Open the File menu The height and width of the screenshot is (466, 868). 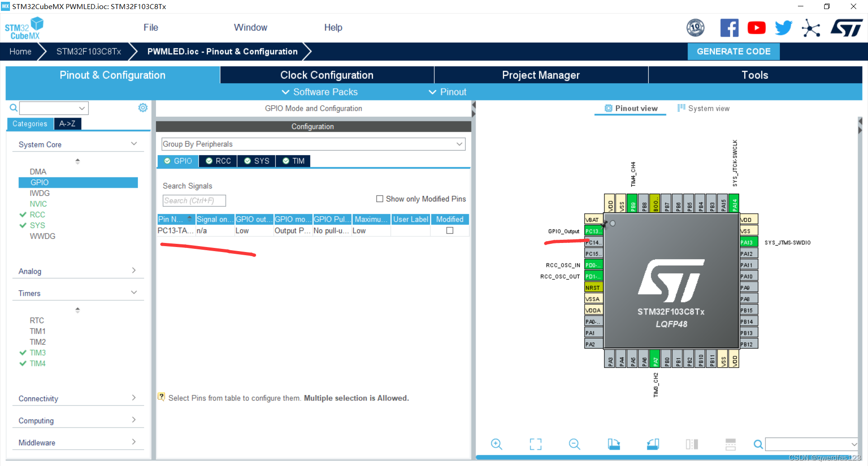click(x=151, y=28)
